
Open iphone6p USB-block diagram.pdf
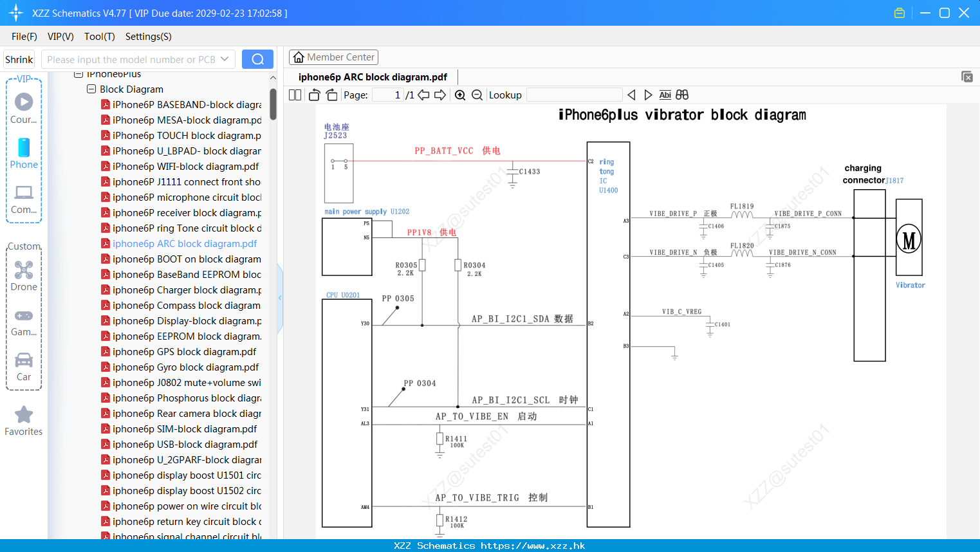point(180,444)
